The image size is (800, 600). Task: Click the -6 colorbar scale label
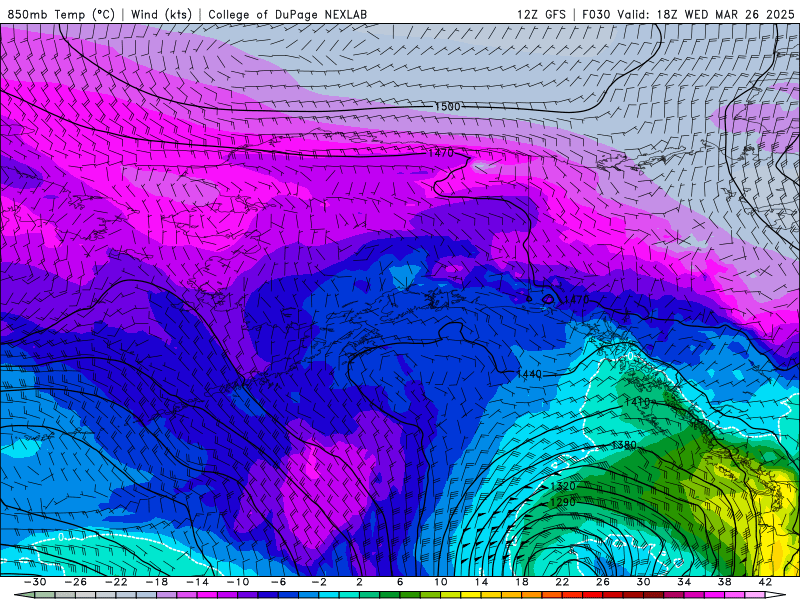tap(279, 582)
